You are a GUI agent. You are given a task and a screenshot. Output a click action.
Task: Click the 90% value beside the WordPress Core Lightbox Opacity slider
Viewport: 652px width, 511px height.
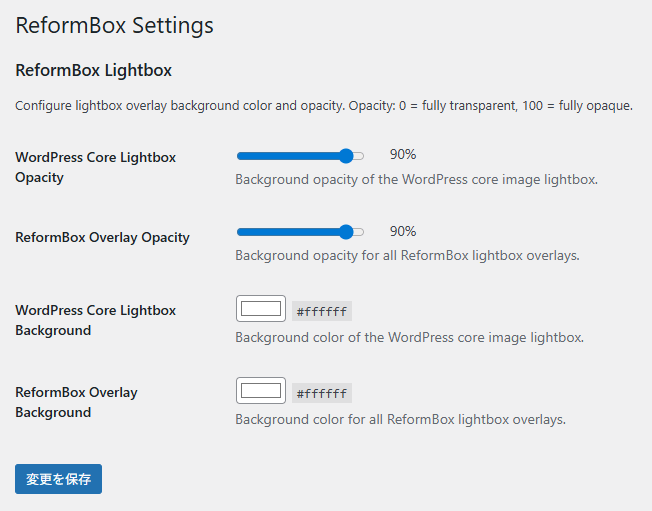coord(403,154)
